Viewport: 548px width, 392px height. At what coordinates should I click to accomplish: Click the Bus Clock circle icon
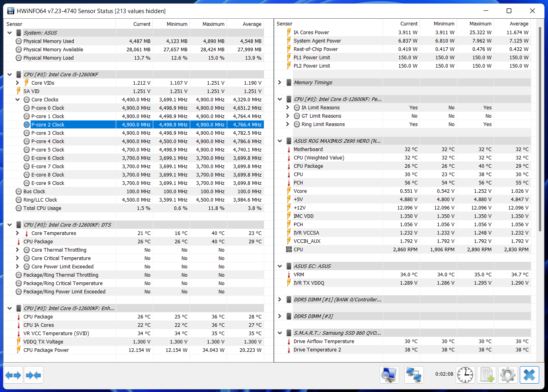tap(19, 192)
